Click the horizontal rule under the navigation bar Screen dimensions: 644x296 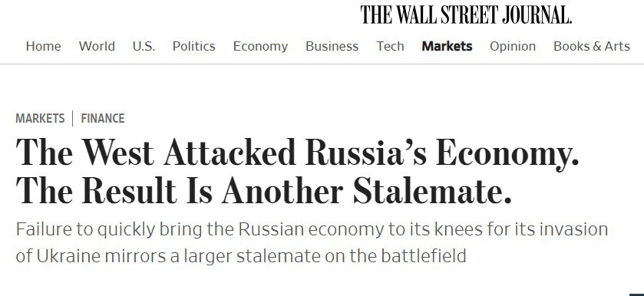pos(322,64)
